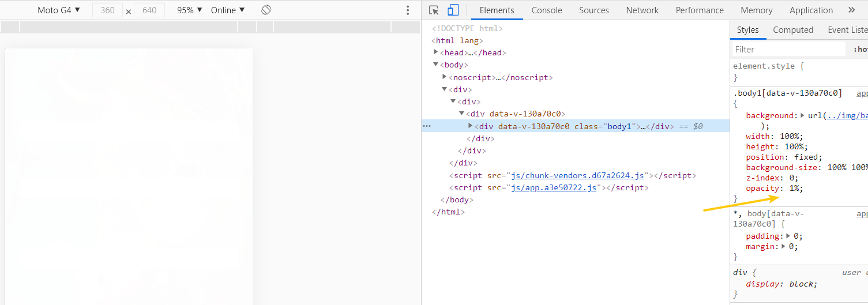Screen dimensions: 868x305
Task: Open the app.a3e50722.js script link
Action: click(554, 187)
